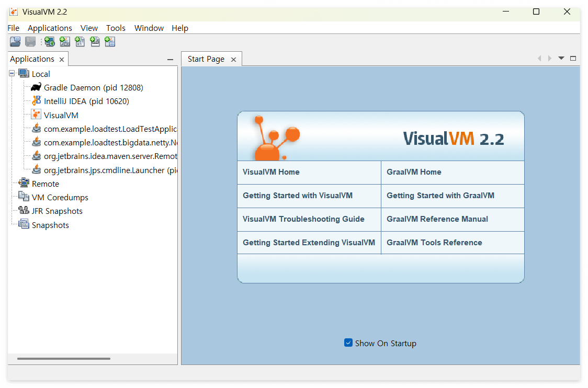This screenshot has height=388, width=588.
Task: Open Getting Started Extending VisualVM link
Action: click(309, 243)
